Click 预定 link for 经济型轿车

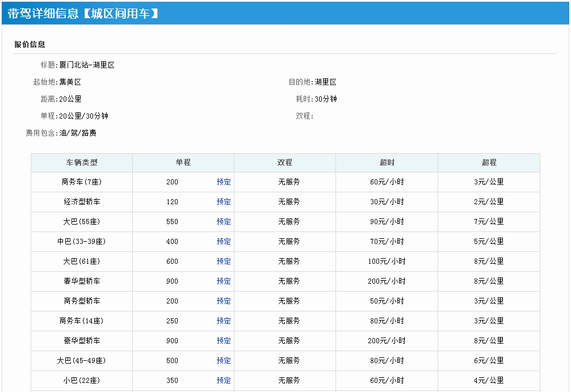tap(224, 201)
